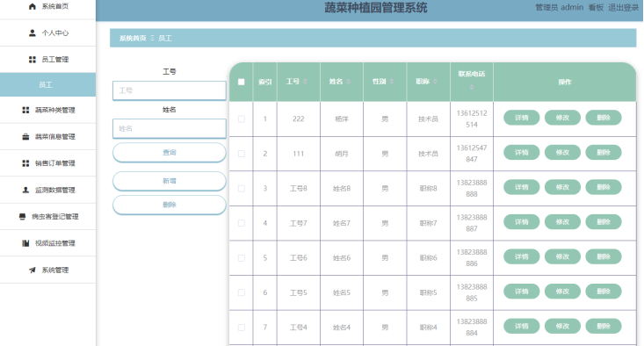Viewport: 644px width, 346px height.
Task: Click the 新增 add button
Action: [170, 181]
